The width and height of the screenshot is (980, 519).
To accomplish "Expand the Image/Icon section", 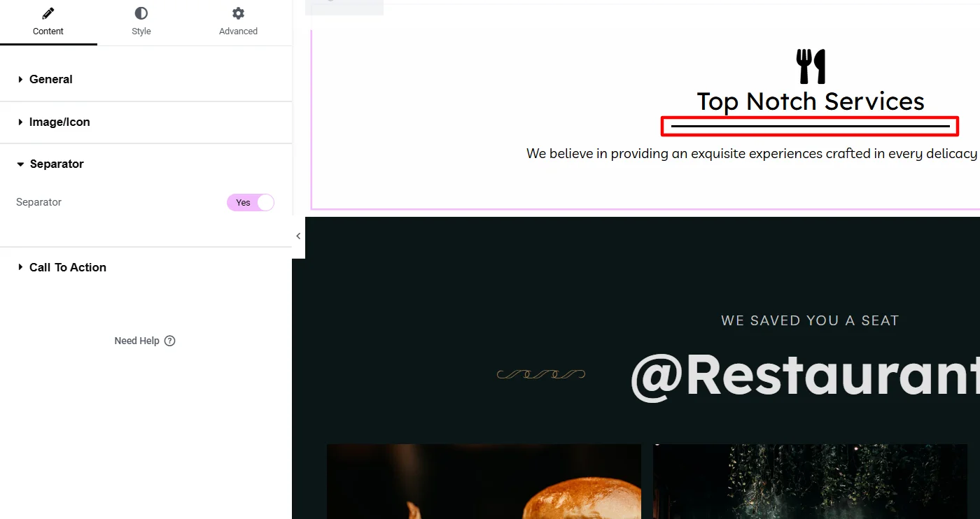I will (146, 122).
